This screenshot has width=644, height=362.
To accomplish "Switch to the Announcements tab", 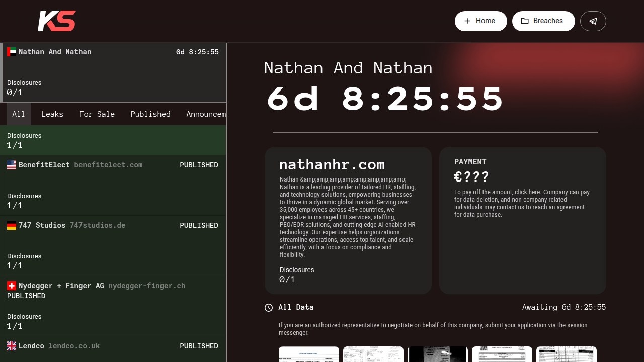I will pyautogui.click(x=206, y=114).
